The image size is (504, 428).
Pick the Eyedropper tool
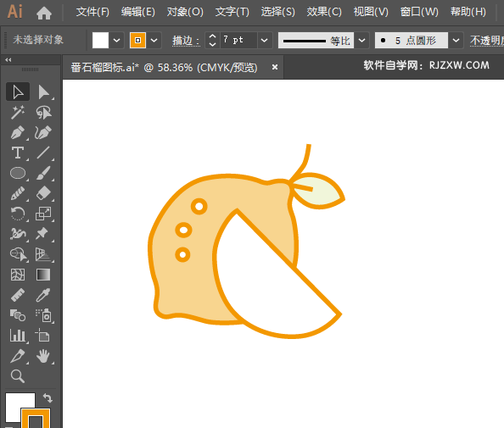43,295
